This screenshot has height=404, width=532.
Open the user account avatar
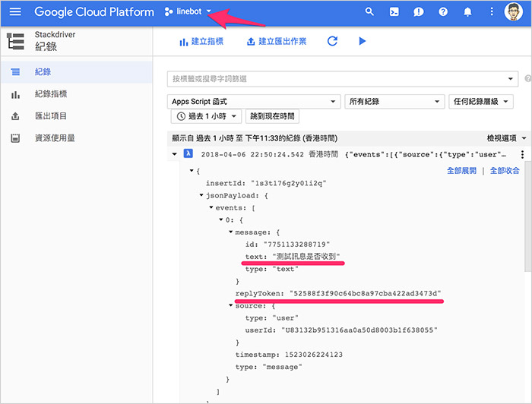click(x=513, y=12)
